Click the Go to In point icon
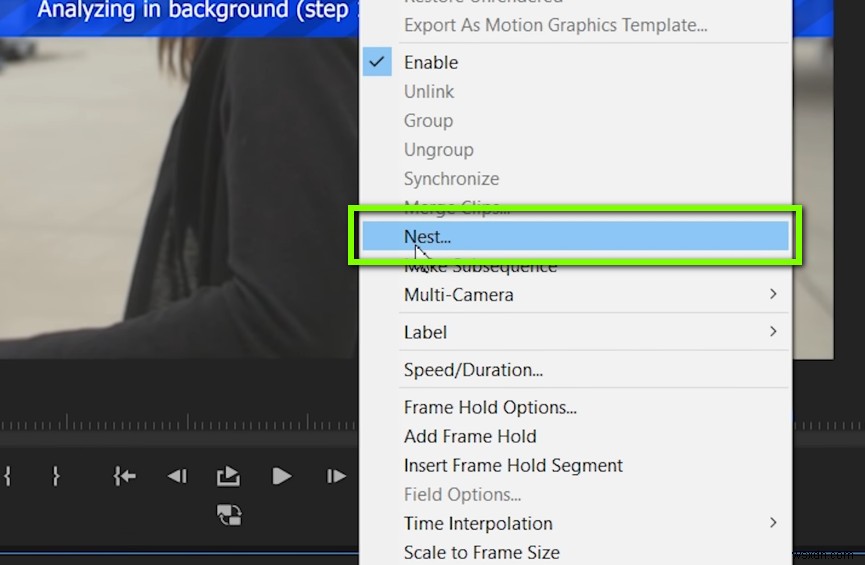 pyautogui.click(x=124, y=476)
